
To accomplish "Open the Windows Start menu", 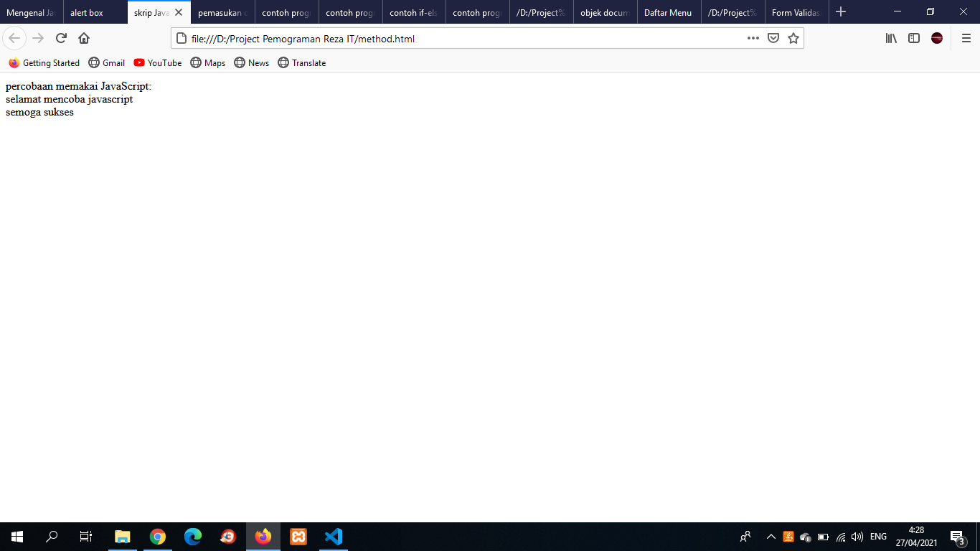I will coord(17,537).
